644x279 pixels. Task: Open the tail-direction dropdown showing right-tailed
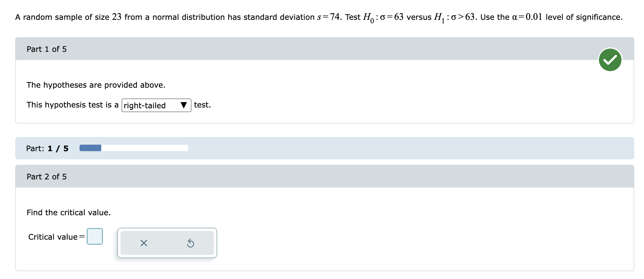pyautogui.click(x=156, y=105)
